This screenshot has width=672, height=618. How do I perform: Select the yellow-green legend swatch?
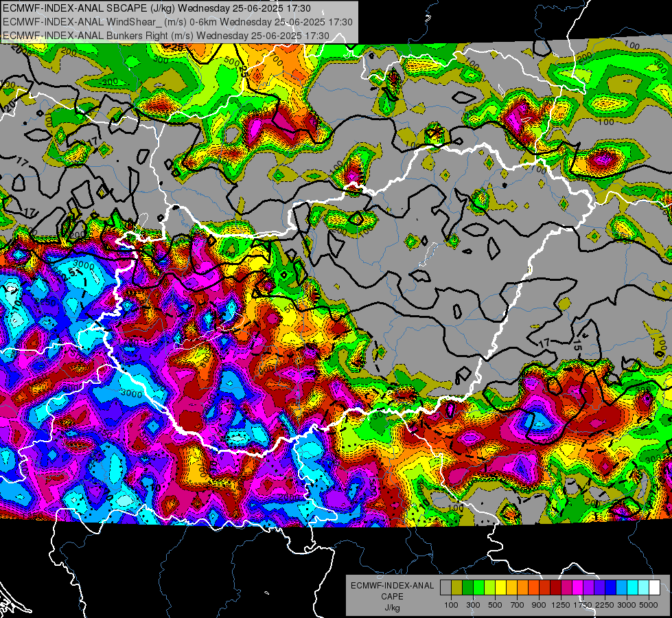click(x=490, y=588)
